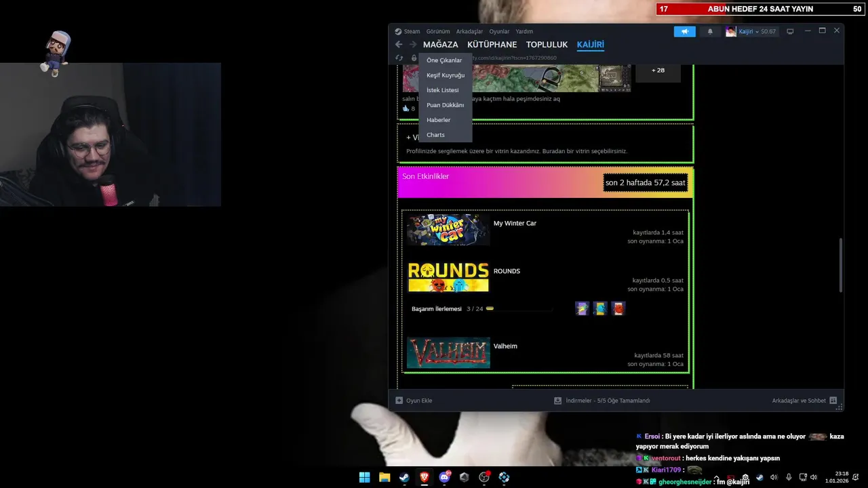Click the Steam logo in the title bar
This screenshot has height=488, width=868.
coord(398,31)
